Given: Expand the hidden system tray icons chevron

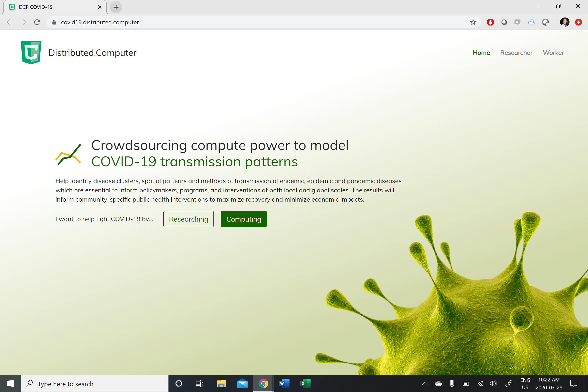Looking at the screenshot, I should [424, 383].
